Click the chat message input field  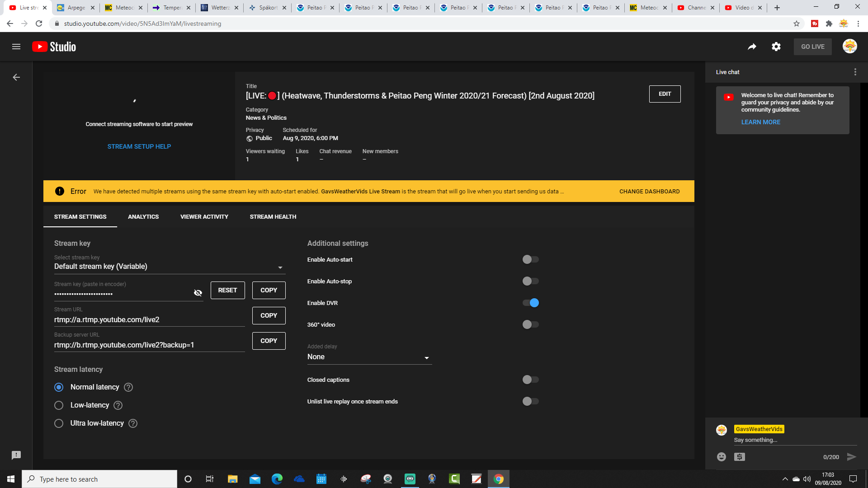(x=787, y=440)
